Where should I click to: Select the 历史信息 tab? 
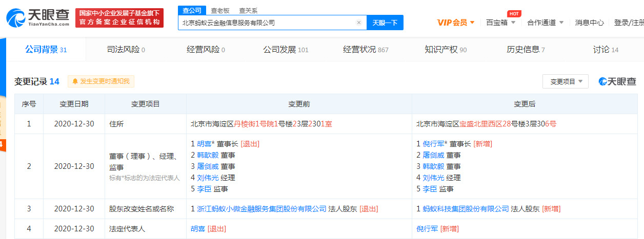click(526, 50)
